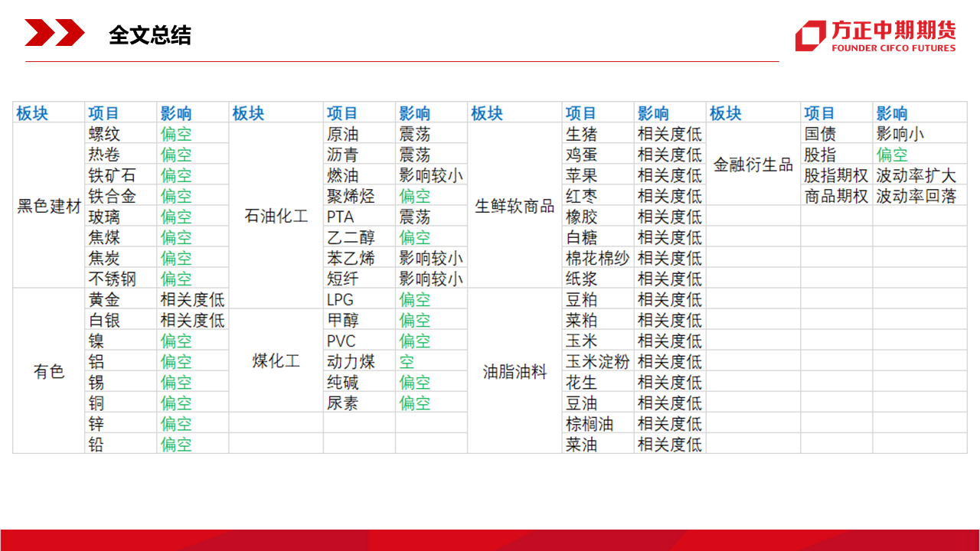The height and width of the screenshot is (551, 980).
Task: Click the 波动率回落 impact cell
Action: (920, 196)
